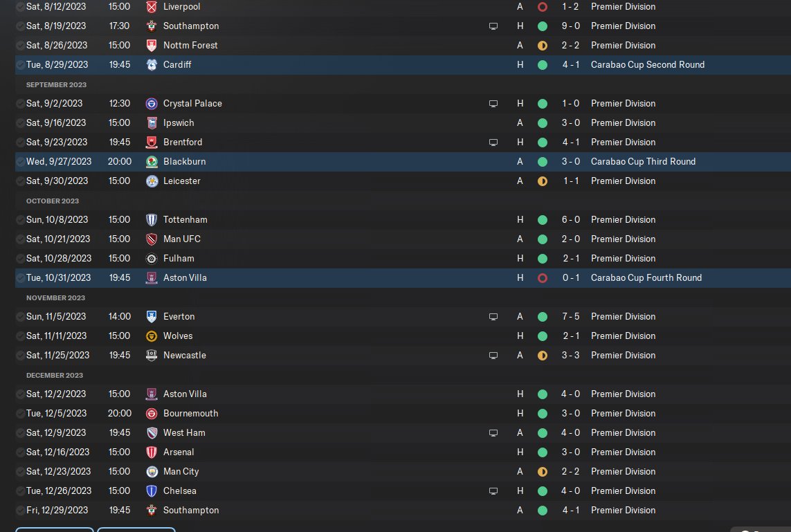Click the red loss indicator for Aston Villa cup match
This screenshot has height=532, width=791.
pos(543,278)
